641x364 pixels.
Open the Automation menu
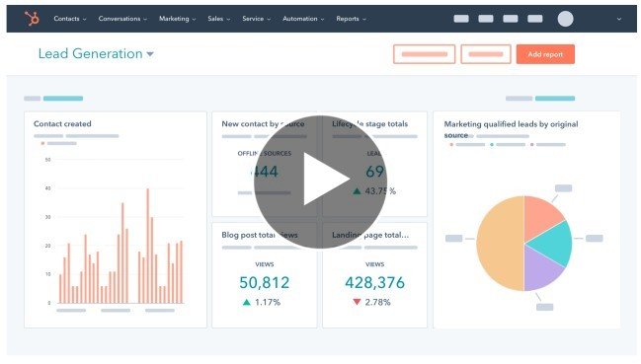[x=303, y=19]
